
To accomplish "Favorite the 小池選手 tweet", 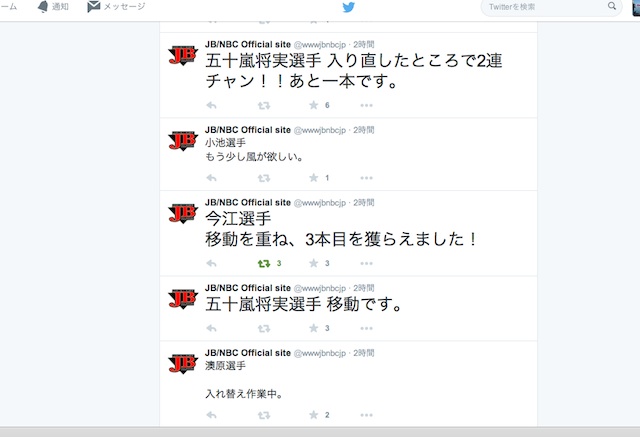I will 313,177.
